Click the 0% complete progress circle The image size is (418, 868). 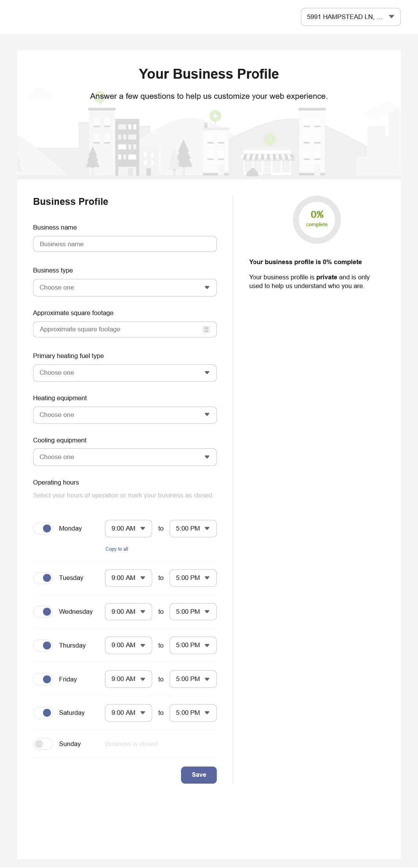pos(316,220)
